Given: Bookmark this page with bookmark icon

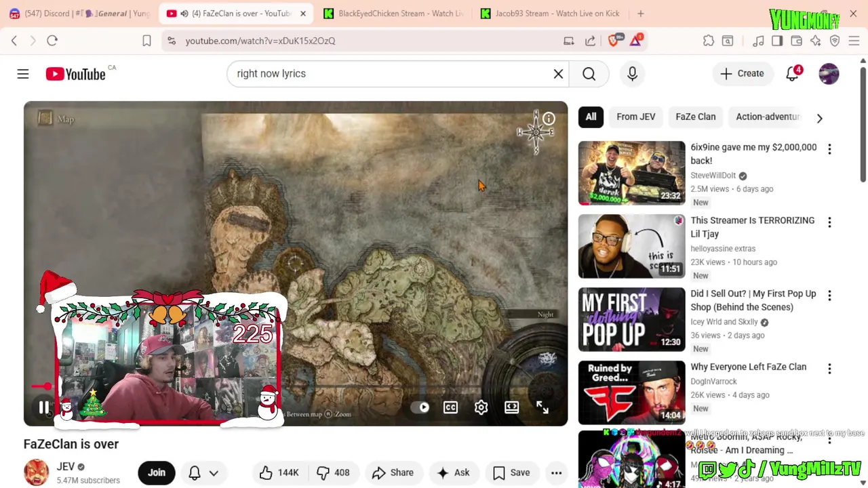Looking at the screenshot, I should [x=146, y=41].
